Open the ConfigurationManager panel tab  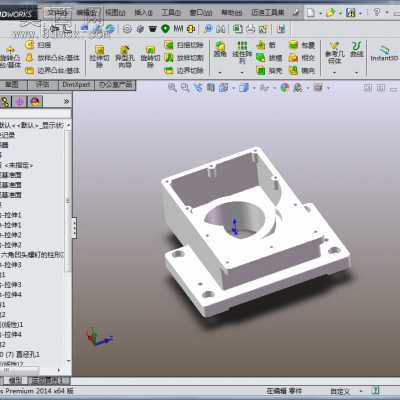(5, 102)
